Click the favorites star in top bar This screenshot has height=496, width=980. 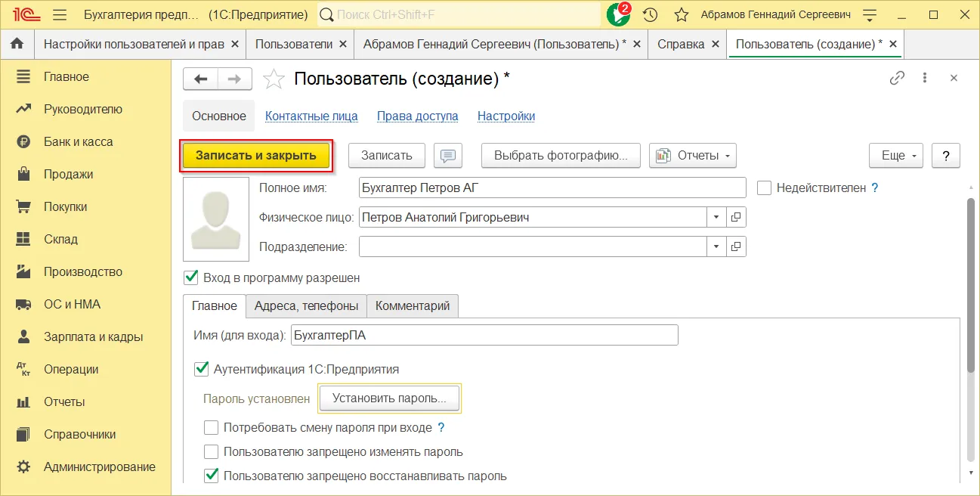pyautogui.click(x=681, y=14)
